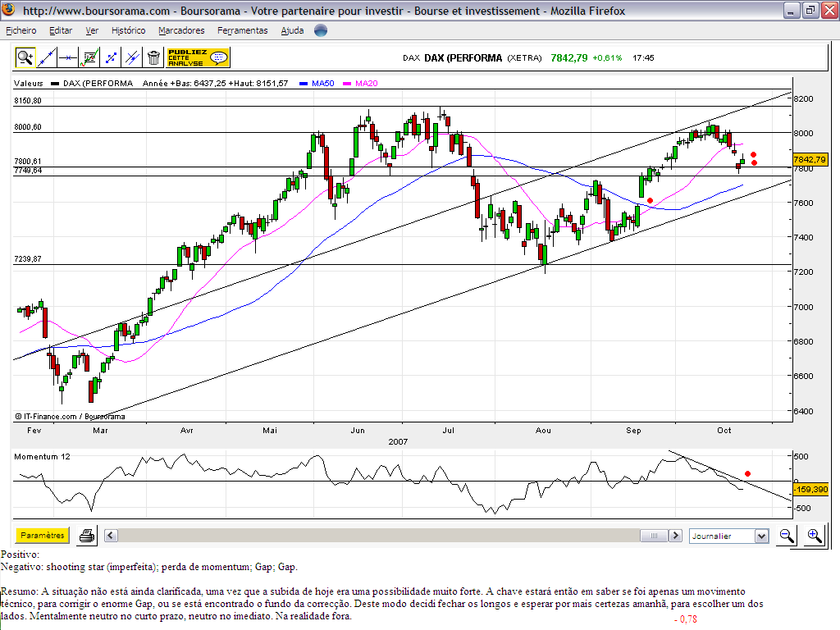Click the DAX price value 7842,79 in header

569,58
